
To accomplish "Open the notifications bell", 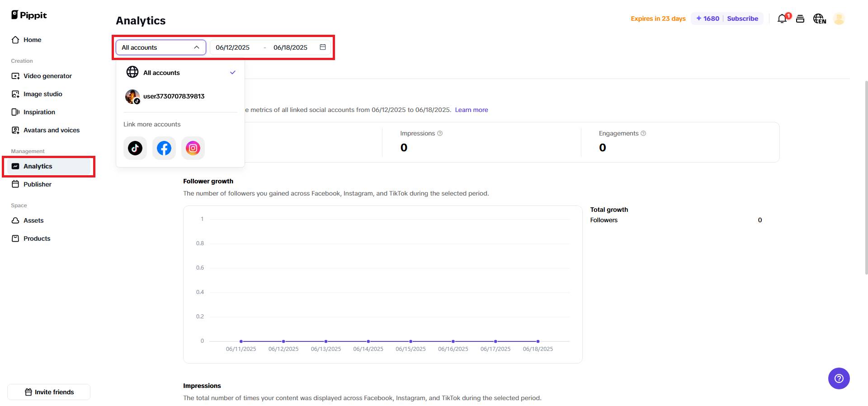I will click(x=782, y=19).
